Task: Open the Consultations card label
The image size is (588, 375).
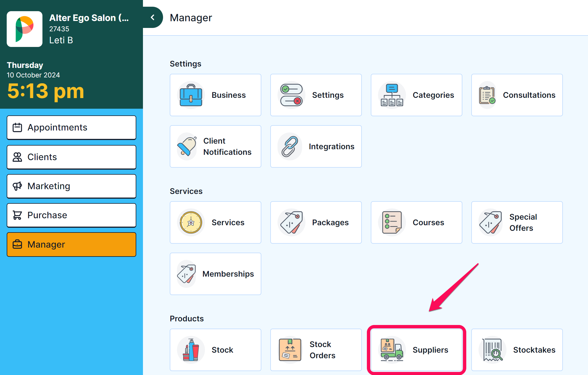Action: click(529, 95)
